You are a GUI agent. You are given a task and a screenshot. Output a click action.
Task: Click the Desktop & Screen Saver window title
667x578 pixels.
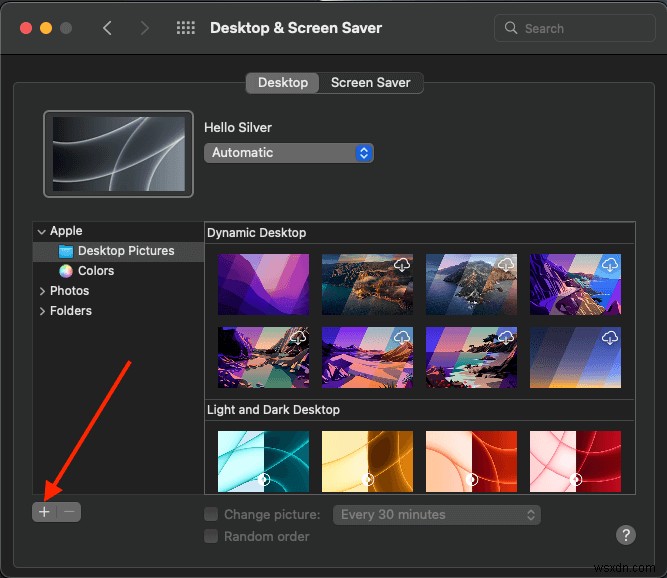click(x=296, y=28)
